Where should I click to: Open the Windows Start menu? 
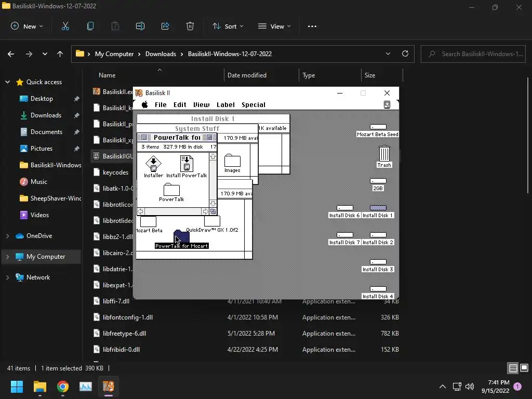coord(17,387)
